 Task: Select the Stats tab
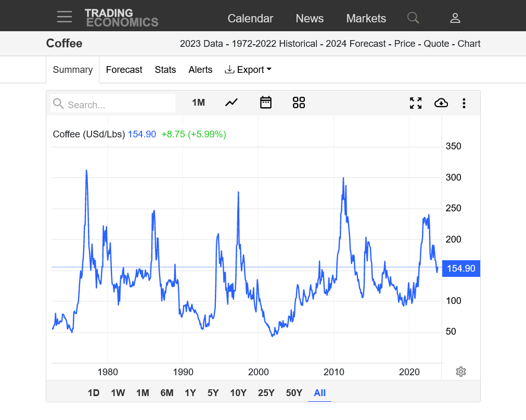click(x=165, y=70)
